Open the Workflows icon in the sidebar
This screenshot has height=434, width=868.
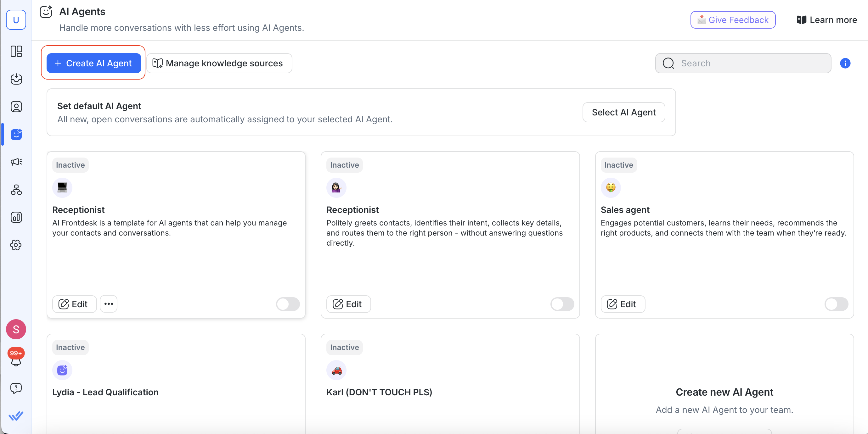tap(16, 190)
